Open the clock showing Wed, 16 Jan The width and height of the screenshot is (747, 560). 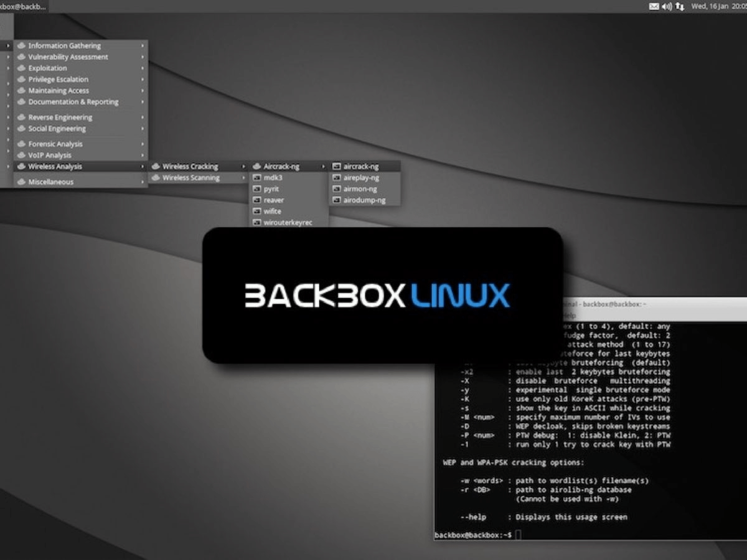(x=718, y=6)
